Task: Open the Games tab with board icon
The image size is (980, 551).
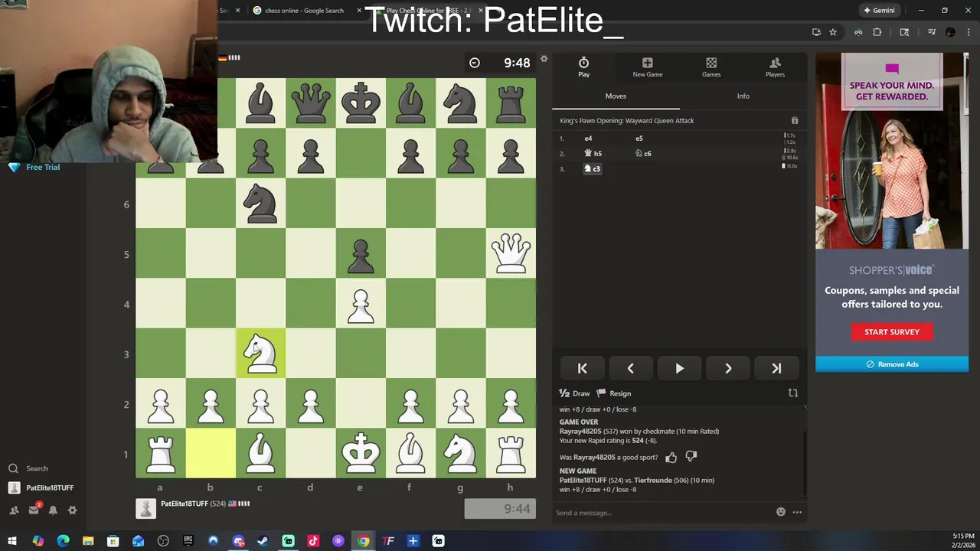Action: pyautogui.click(x=711, y=67)
